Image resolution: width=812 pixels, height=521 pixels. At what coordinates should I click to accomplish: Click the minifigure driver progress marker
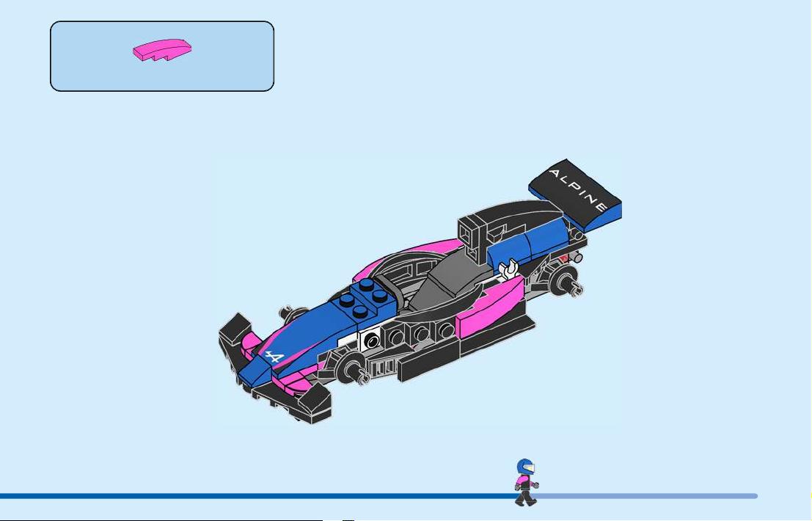tap(527, 482)
